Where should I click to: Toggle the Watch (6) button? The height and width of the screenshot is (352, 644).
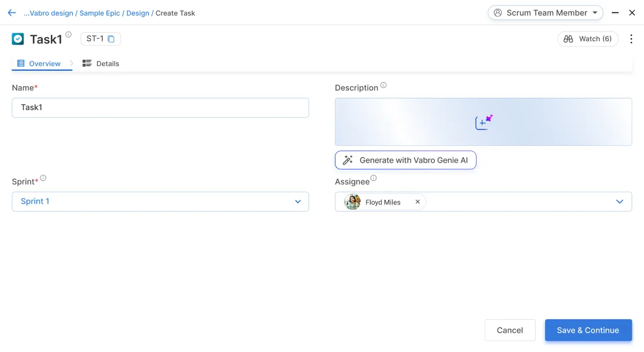point(587,39)
